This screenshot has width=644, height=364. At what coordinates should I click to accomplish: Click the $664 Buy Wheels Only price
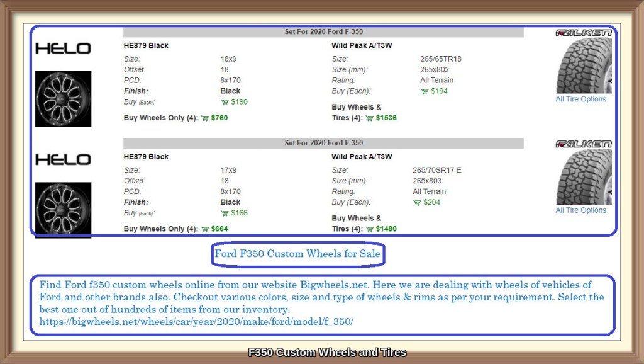coord(219,229)
